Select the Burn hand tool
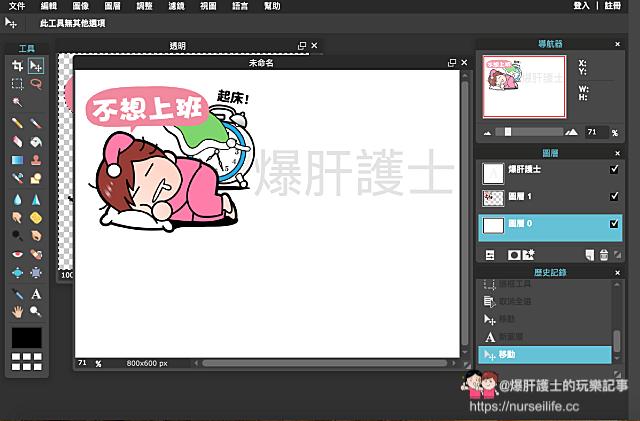Screen dimensions: 640x421 point(36,236)
